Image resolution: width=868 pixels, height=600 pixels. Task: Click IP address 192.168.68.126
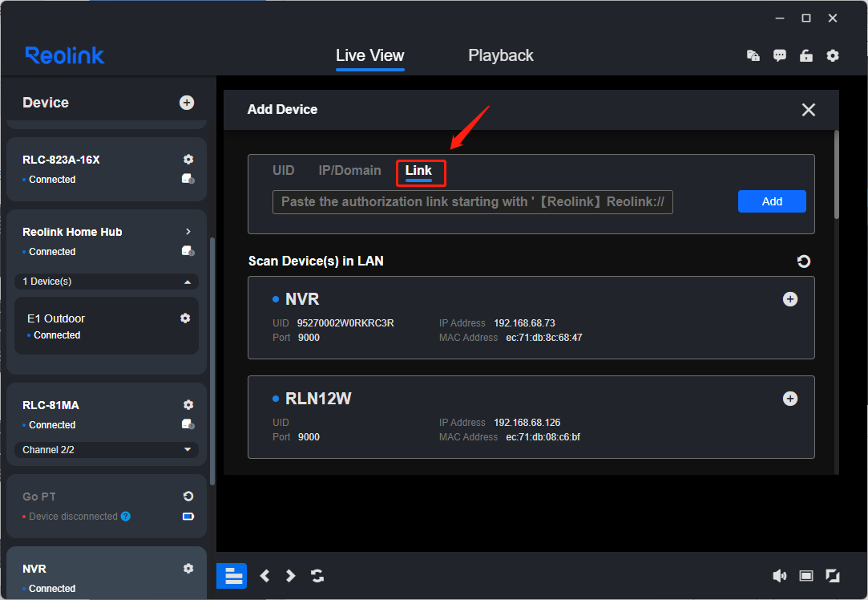[527, 422]
